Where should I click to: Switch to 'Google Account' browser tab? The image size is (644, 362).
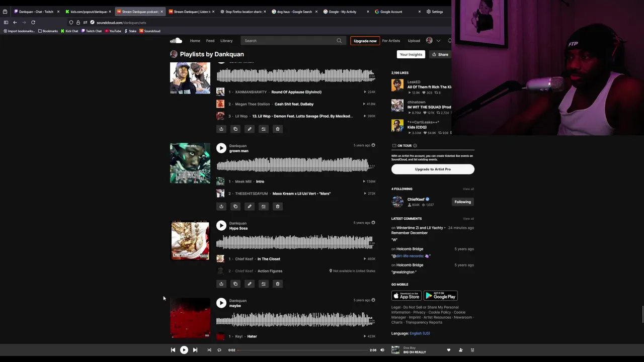[397, 12]
